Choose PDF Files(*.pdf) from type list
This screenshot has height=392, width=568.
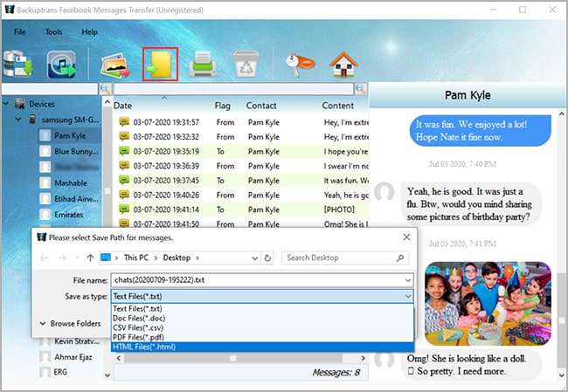tap(140, 337)
